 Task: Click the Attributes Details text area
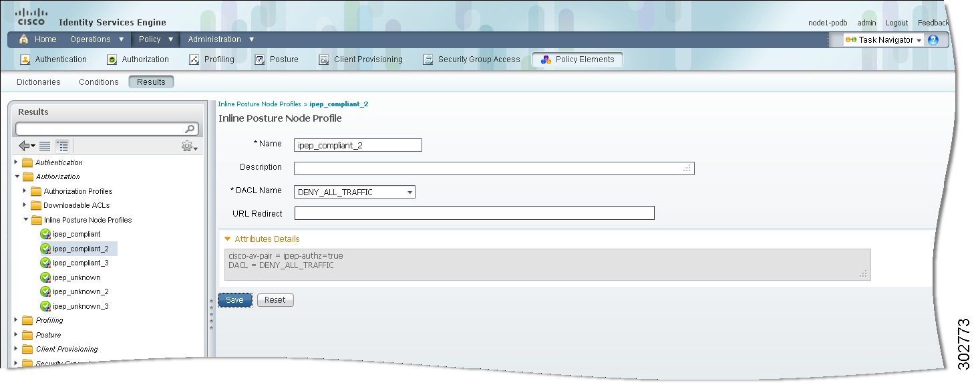click(547, 265)
